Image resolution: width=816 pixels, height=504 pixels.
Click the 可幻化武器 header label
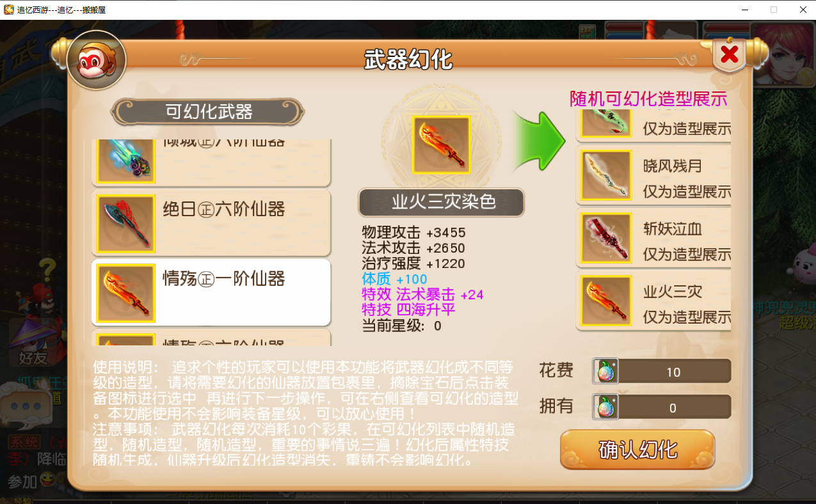click(x=208, y=112)
